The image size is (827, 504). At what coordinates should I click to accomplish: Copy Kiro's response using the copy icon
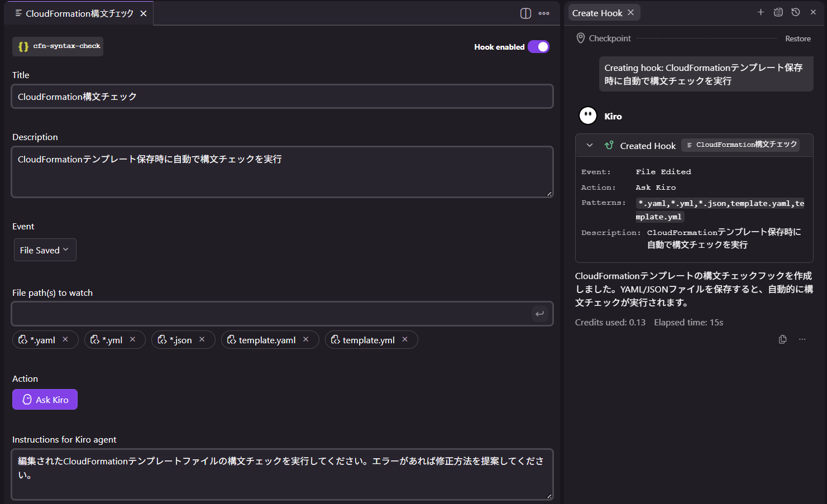(782, 339)
